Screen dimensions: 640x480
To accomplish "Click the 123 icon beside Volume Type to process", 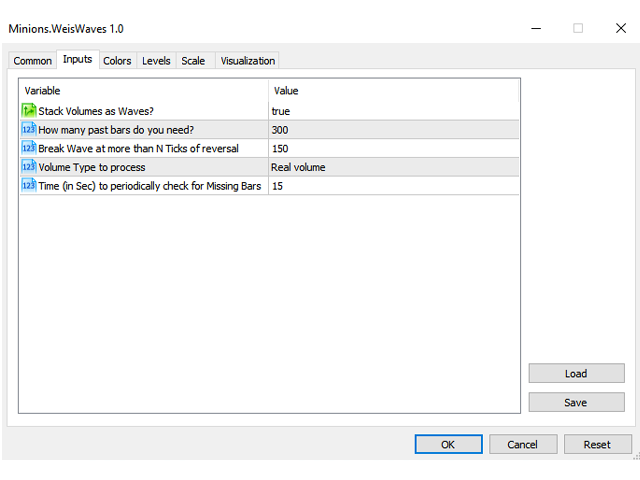I will click(x=29, y=167).
